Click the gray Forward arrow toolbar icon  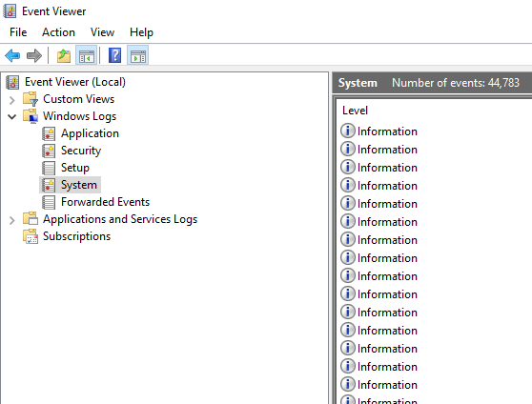click(34, 55)
